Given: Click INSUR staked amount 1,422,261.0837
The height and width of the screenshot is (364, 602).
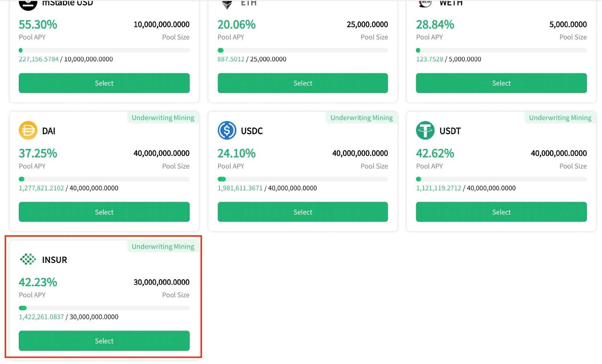Looking at the screenshot, I should point(41,317).
